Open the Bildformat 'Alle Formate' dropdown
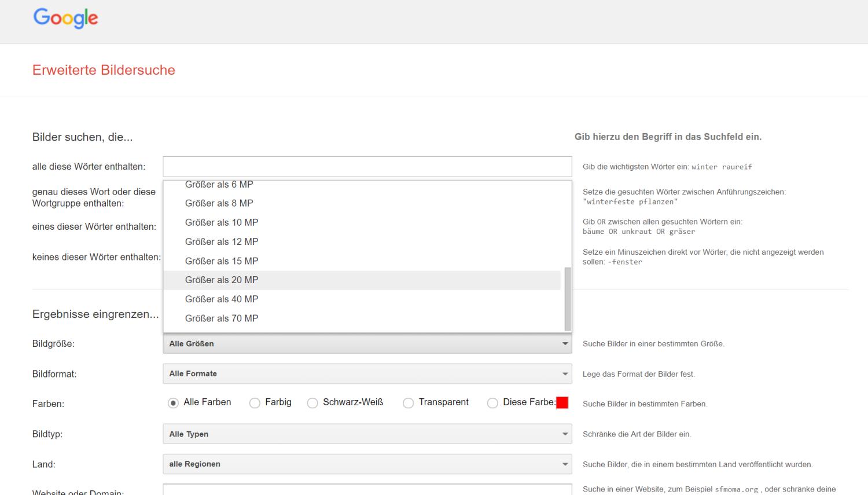Screen dimensions: 868x495 pyautogui.click(x=367, y=374)
